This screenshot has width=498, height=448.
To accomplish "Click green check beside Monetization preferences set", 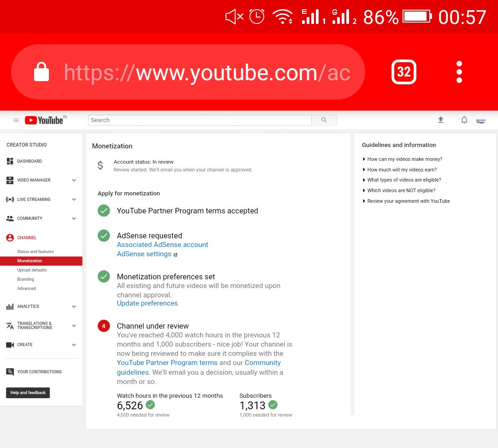I will click(104, 277).
